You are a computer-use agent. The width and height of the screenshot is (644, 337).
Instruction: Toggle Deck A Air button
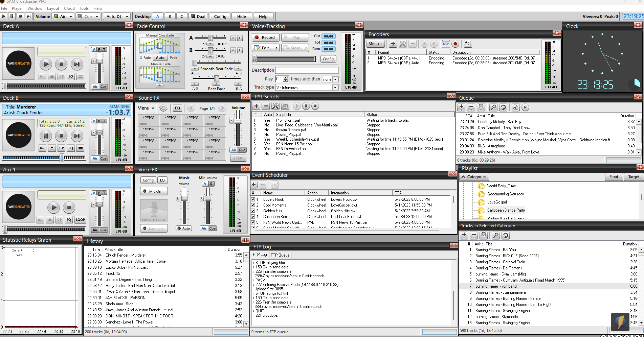tap(95, 87)
